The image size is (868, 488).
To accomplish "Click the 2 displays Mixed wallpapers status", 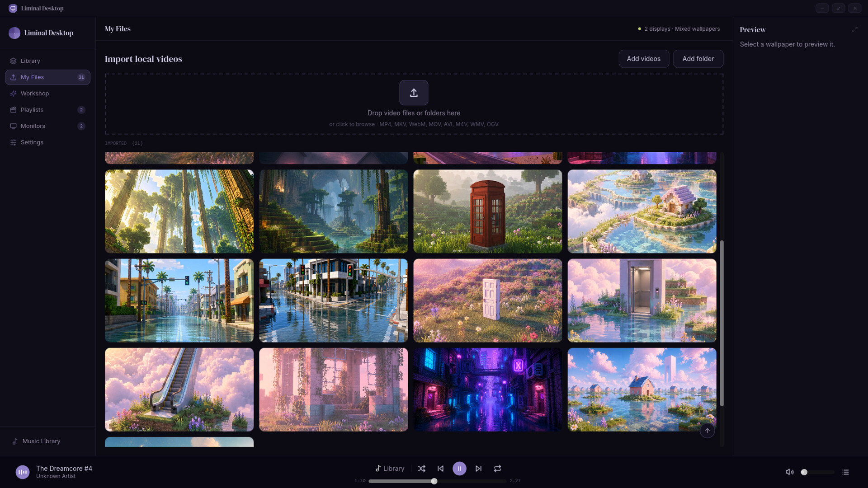I will tap(679, 29).
